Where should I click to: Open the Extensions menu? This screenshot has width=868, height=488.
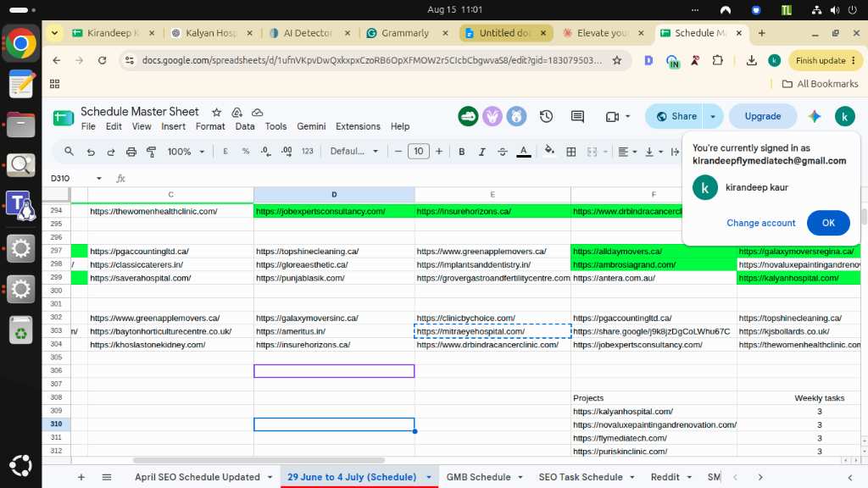pos(358,126)
